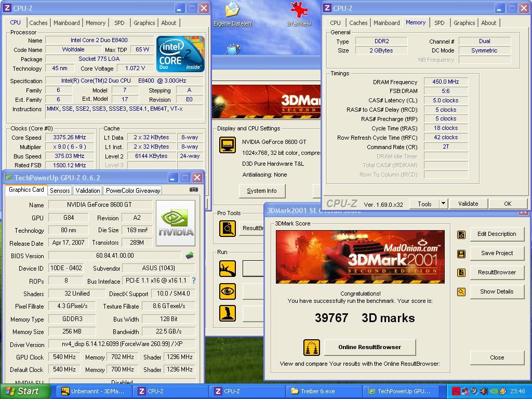The width and height of the screenshot is (532, 399).
Task: Open the Start menu
Action: pyautogui.click(x=24, y=391)
